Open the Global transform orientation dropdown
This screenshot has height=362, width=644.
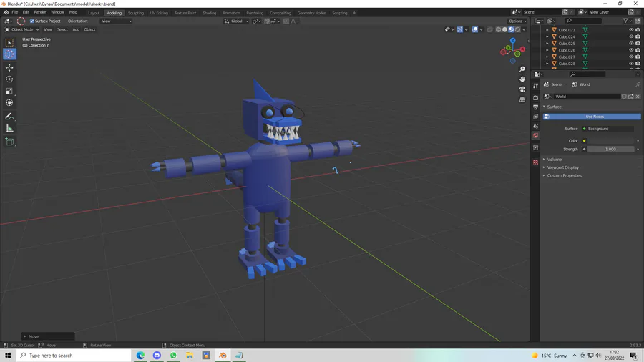coord(236,21)
